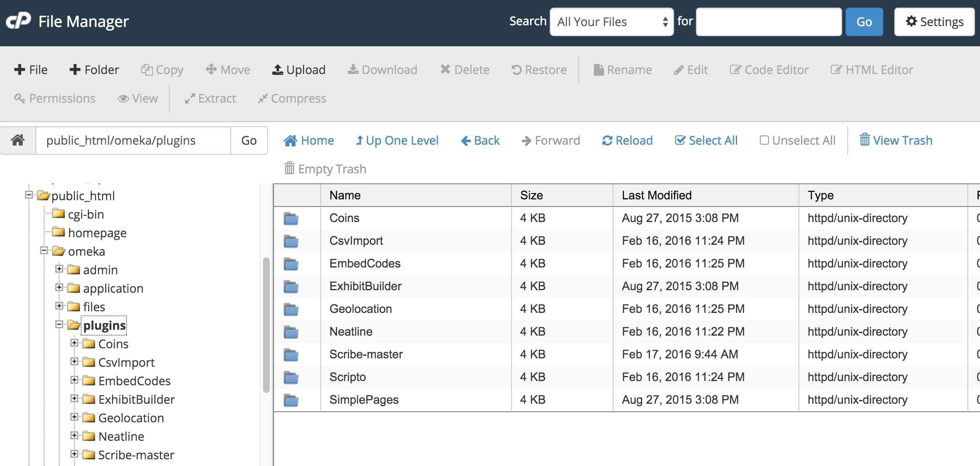The height and width of the screenshot is (466, 980).
Task: Click the Edit pencil toolbar item
Action: click(x=691, y=70)
